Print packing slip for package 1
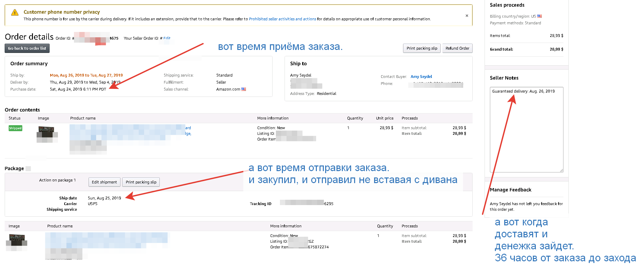 tap(141, 182)
